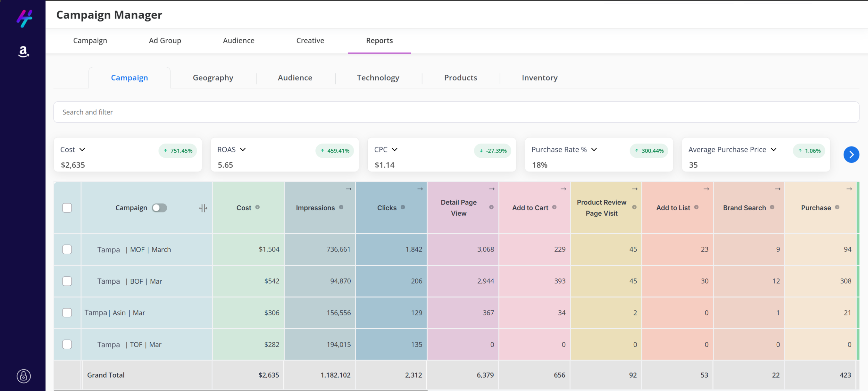This screenshot has height=391, width=868.
Task: Toggle the Campaign column switch
Action: tap(159, 208)
